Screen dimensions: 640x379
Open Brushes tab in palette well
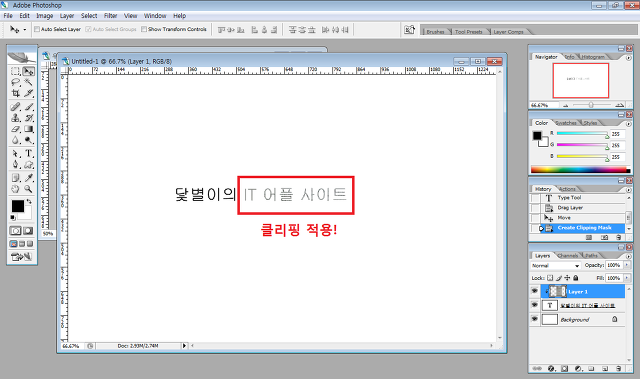coord(435,31)
